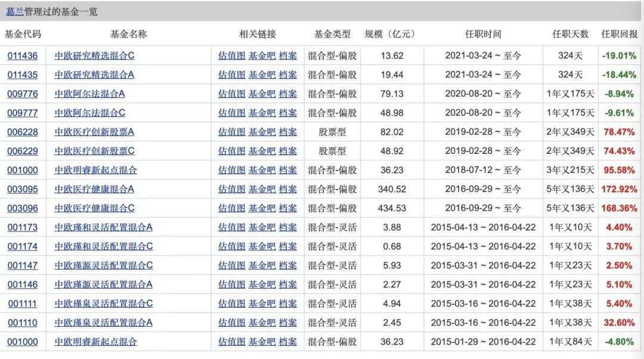Open code 001000 in the 95.58% return row

[x=23, y=170]
